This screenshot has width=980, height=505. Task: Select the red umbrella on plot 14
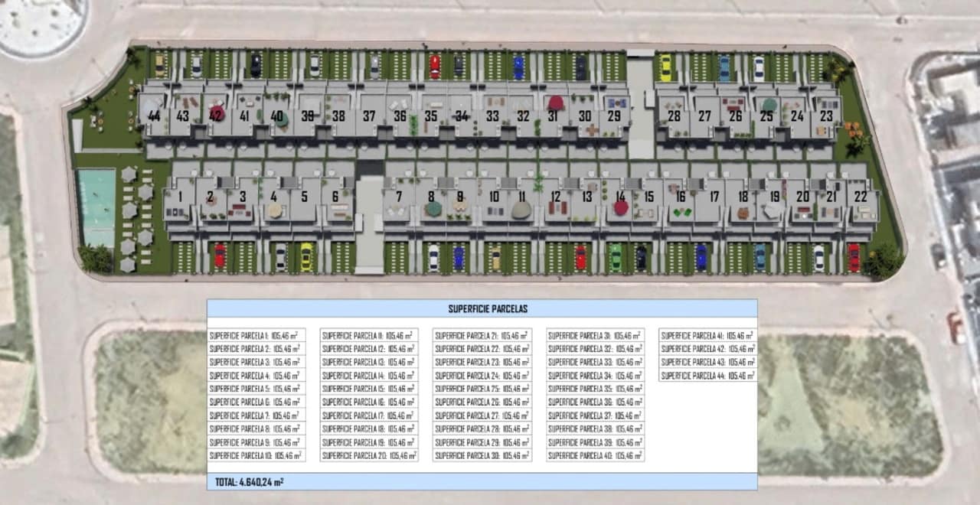pos(621,207)
